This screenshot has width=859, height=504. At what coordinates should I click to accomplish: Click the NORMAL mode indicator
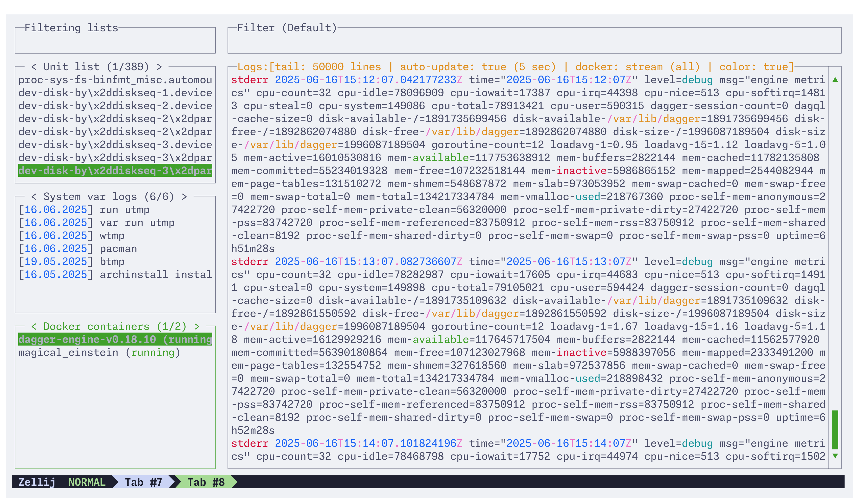click(x=87, y=482)
